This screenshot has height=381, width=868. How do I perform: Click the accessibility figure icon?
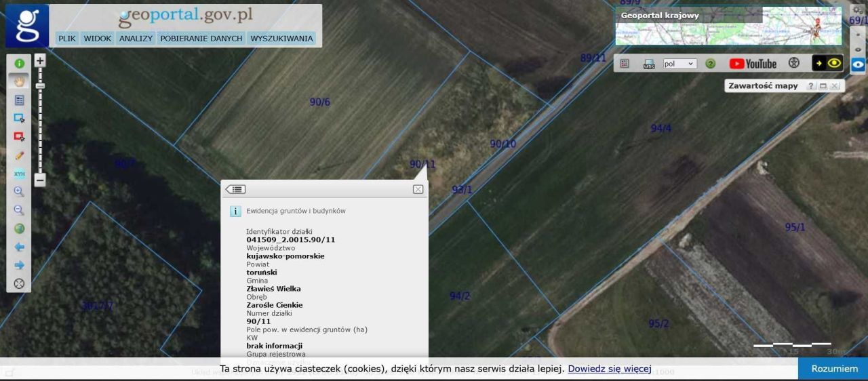(x=794, y=63)
